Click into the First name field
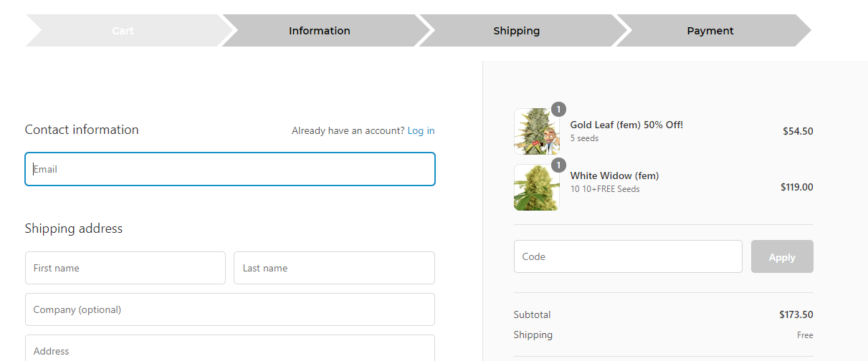This screenshot has height=361, width=868. point(125,268)
